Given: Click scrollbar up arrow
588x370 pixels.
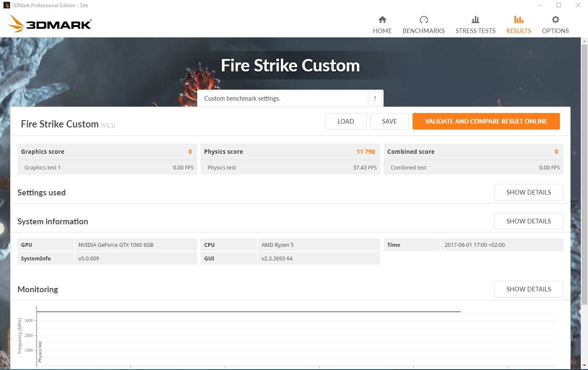Looking at the screenshot, I should [x=584, y=41].
